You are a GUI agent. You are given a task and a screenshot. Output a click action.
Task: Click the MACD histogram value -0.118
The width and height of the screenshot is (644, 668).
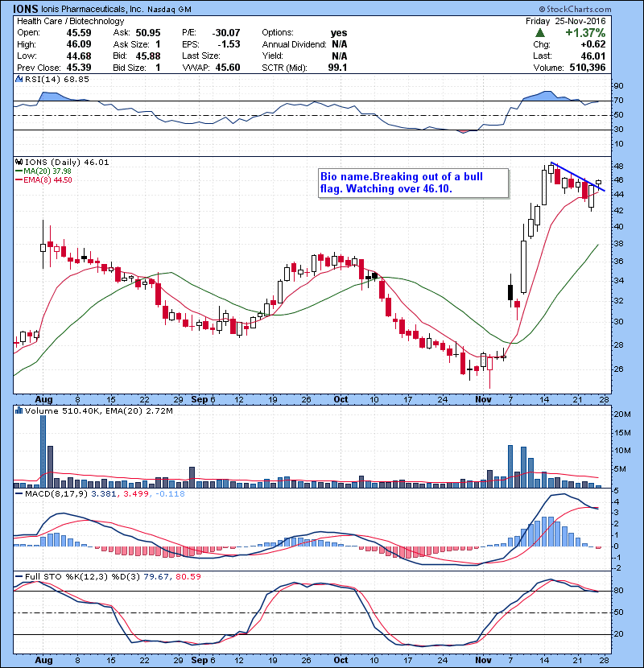point(171,494)
